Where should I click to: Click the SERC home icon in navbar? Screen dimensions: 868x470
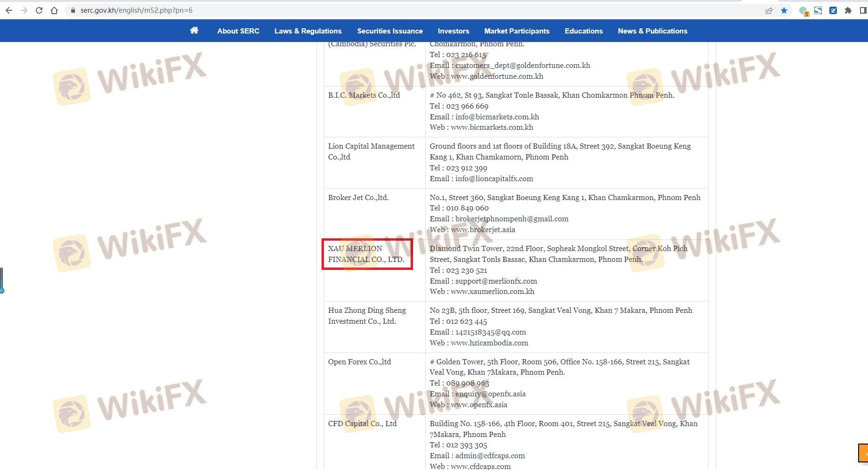click(x=194, y=31)
